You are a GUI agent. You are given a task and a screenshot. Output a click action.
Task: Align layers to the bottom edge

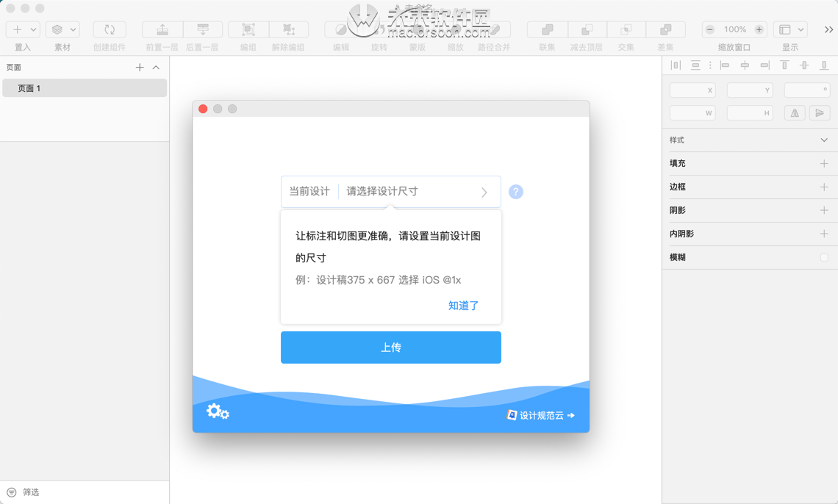824,65
